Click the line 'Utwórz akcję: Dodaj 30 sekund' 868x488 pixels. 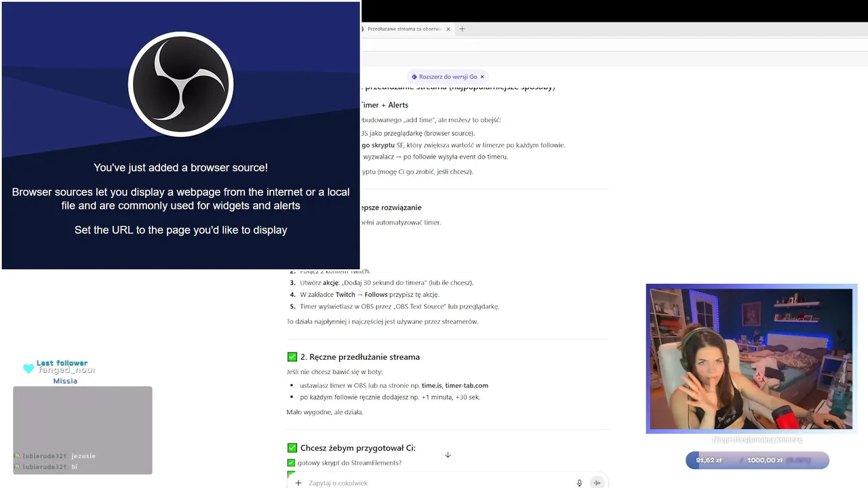click(387, 283)
